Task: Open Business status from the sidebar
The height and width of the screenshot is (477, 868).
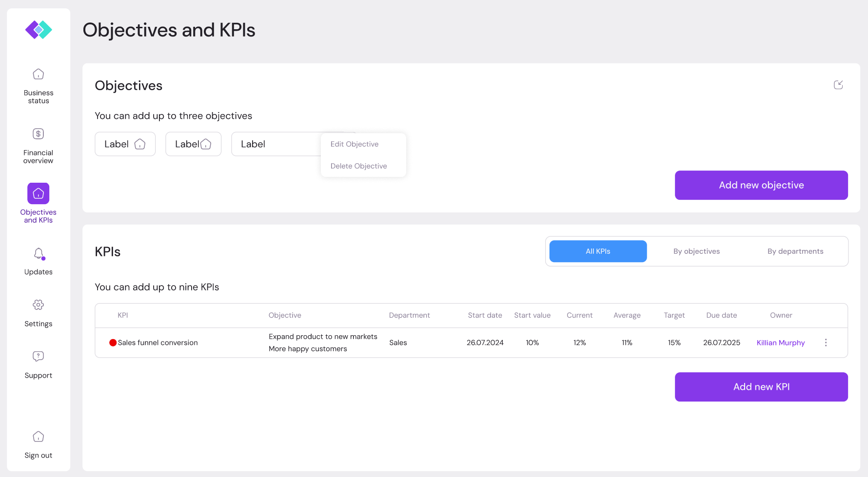Action: [x=39, y=75]
